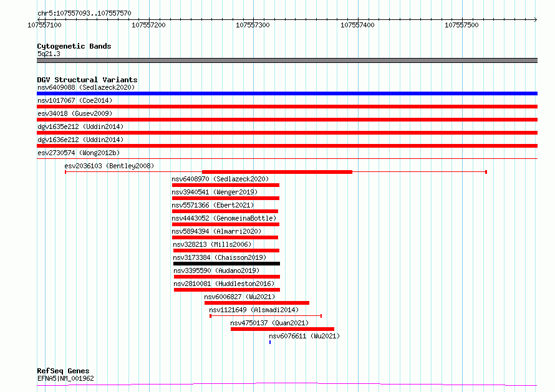Screen dimensions: 555x392
Task: Open esv2730574 (Wong2012b) variant label
Action: [79, 153]
